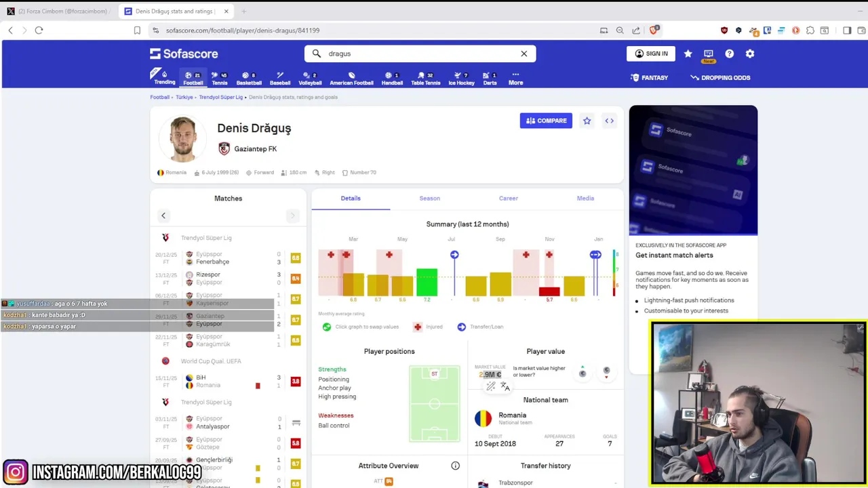Open the embed code icon

pos(609,121)
